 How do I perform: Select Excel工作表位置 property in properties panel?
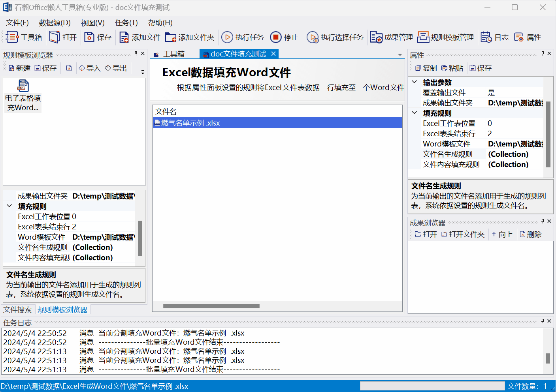477,123
